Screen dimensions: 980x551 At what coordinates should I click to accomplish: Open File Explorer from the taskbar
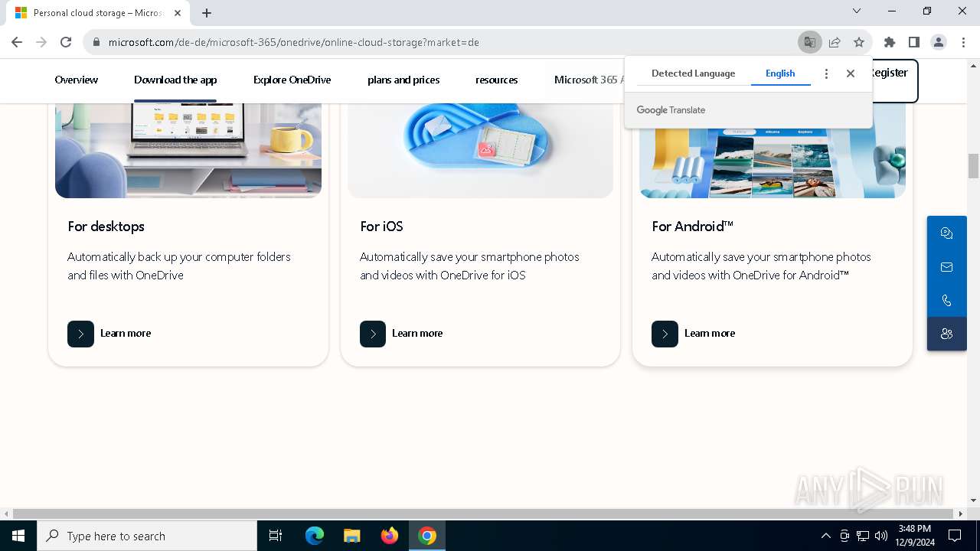coord(351,536)
